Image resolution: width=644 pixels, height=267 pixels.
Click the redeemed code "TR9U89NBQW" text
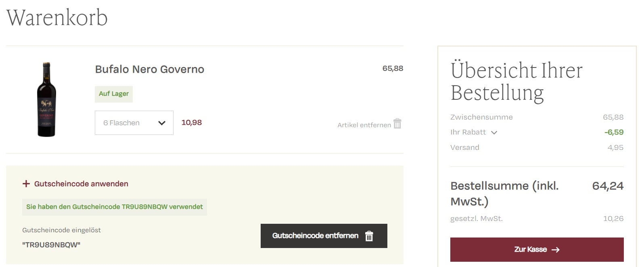(51, 245)
